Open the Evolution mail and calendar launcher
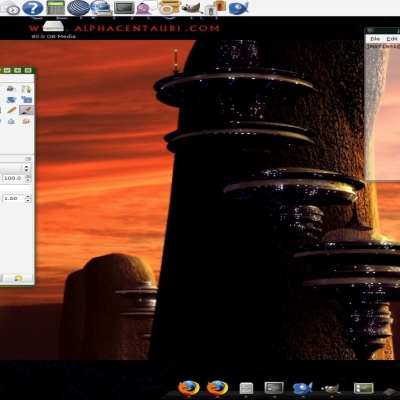 point(10,8)
